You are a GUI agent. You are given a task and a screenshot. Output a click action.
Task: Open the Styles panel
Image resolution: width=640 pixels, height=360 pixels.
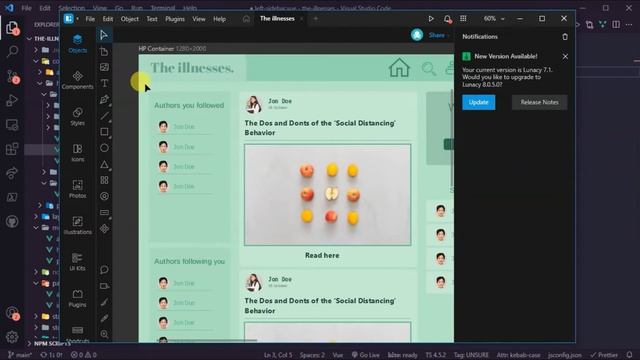pyautogui.click(x=78, y=116)
